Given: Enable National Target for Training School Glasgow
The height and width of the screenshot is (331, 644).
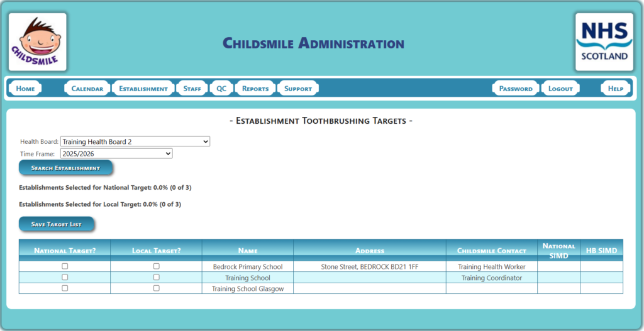Looking at the screenshot, I should point(65,288).
